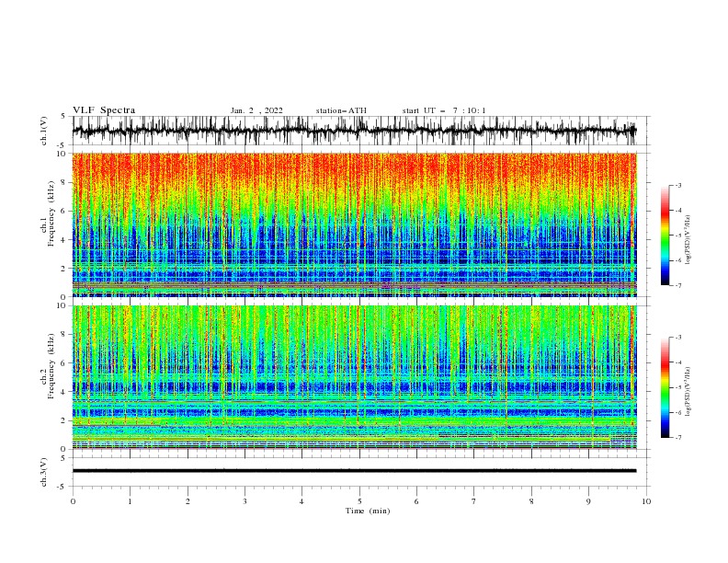This screenshot has height=563, width=728.
Task: Click the "-5" tick on the upper colorbar
Action: click(677, 236)
